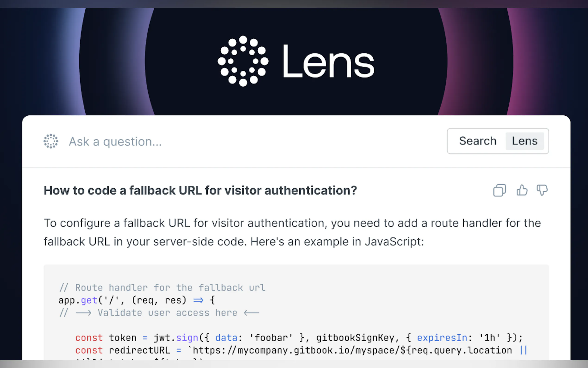Image resolution: width=588 pixels, height=368 pixels.
Task: Click the fallback URL question heading
Action: tap(200, 190)
